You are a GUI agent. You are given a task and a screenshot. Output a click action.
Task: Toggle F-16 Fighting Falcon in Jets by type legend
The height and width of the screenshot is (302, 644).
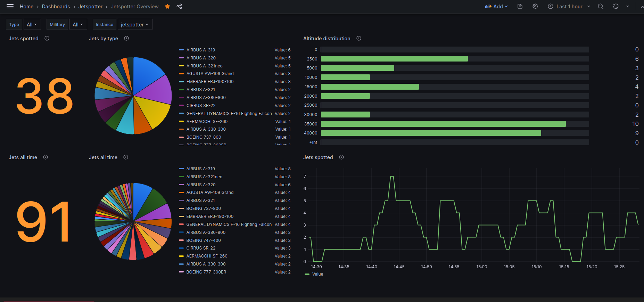[229, 114]
